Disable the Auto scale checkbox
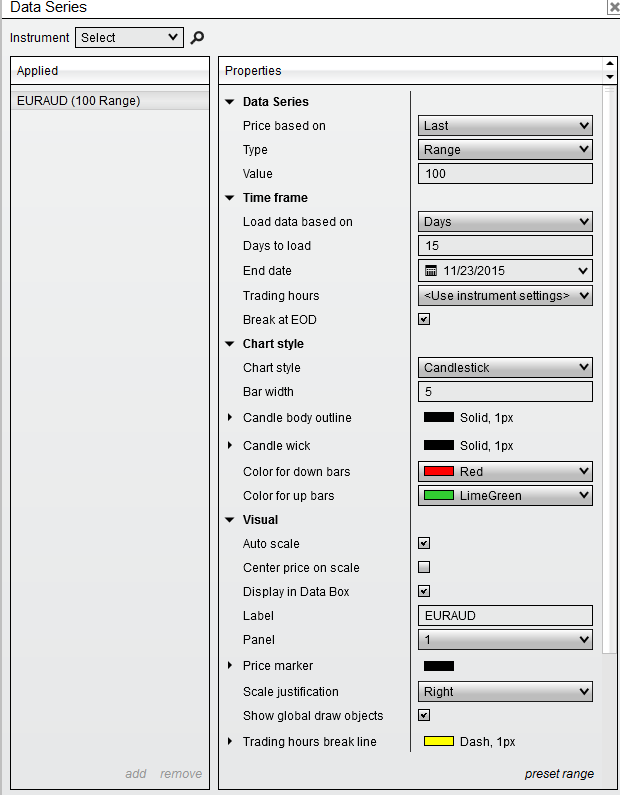 424,544
